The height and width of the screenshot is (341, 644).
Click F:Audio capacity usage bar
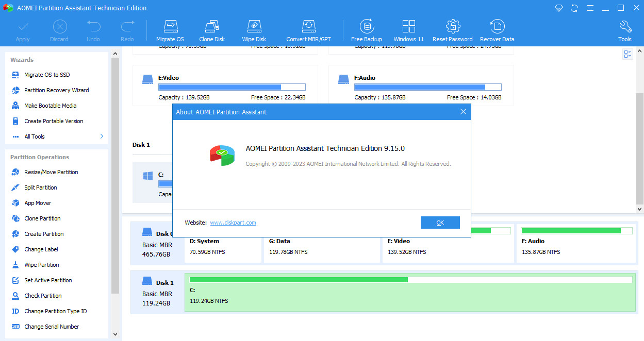tap(428, 87)
